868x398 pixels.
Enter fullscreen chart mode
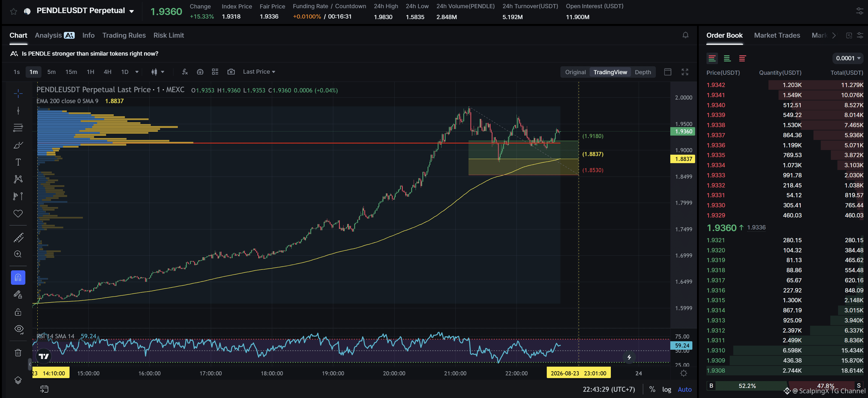pyautogui.click(x=685, y=72)
